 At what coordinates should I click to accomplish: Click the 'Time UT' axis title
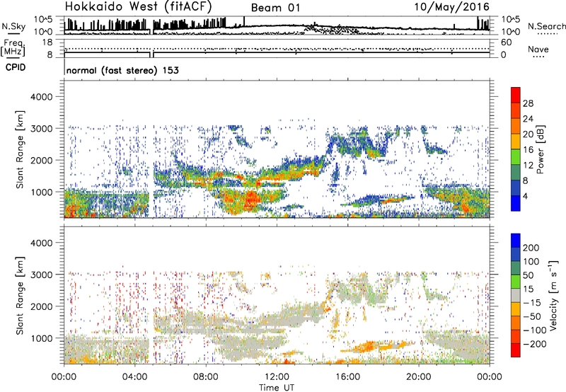coord(277,387)
